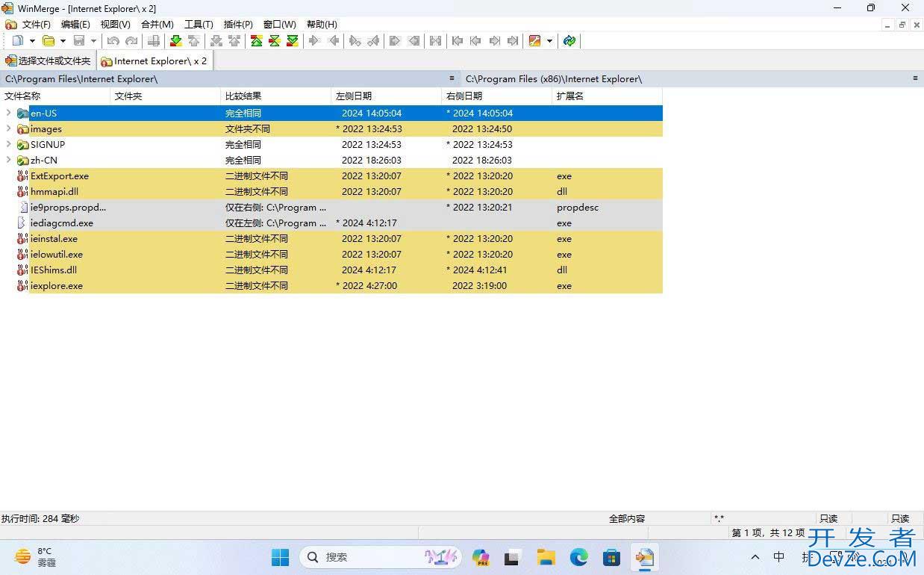Select the iexplore.exe file row
Image resolution: width=924 pixels, height=575 pixels.
pyautogui.click(x=331, y=285)
